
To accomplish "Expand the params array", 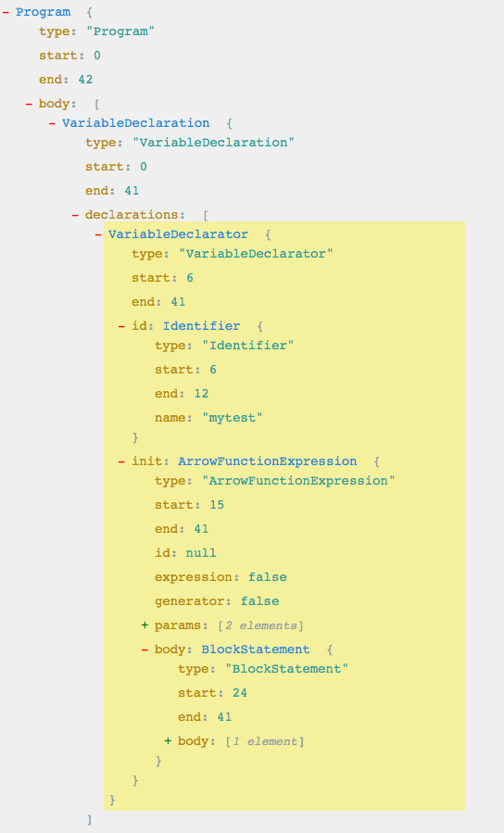I will click(145, 625).
